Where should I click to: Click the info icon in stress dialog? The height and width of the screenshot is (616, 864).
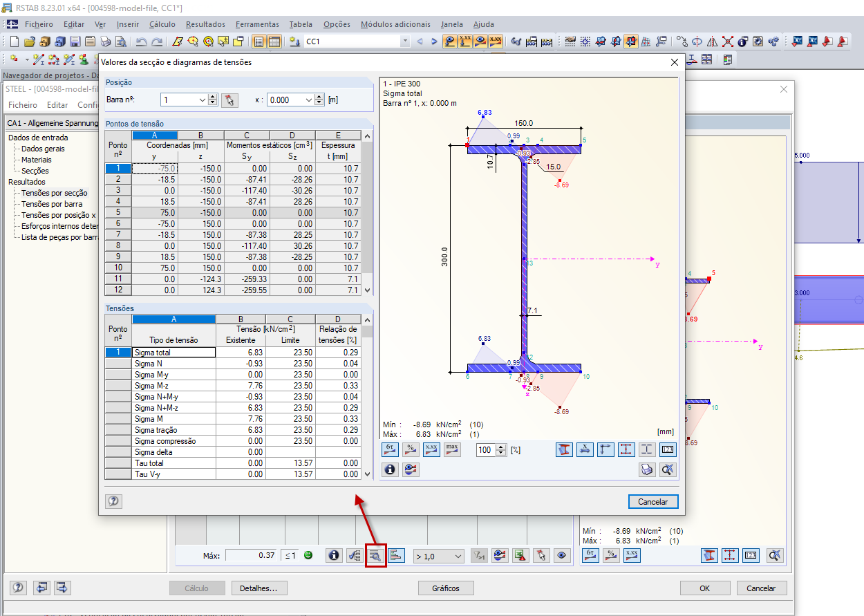coord(390,469)
